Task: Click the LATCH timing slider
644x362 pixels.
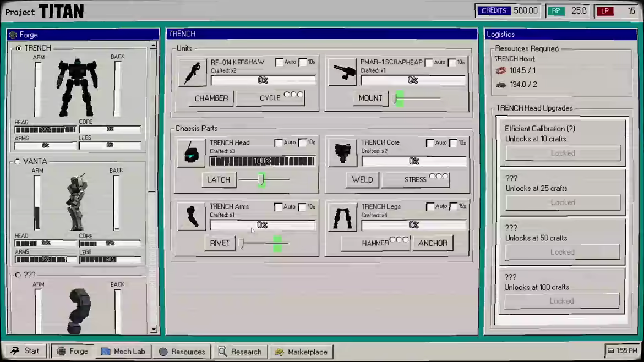Action: (264, 179)
